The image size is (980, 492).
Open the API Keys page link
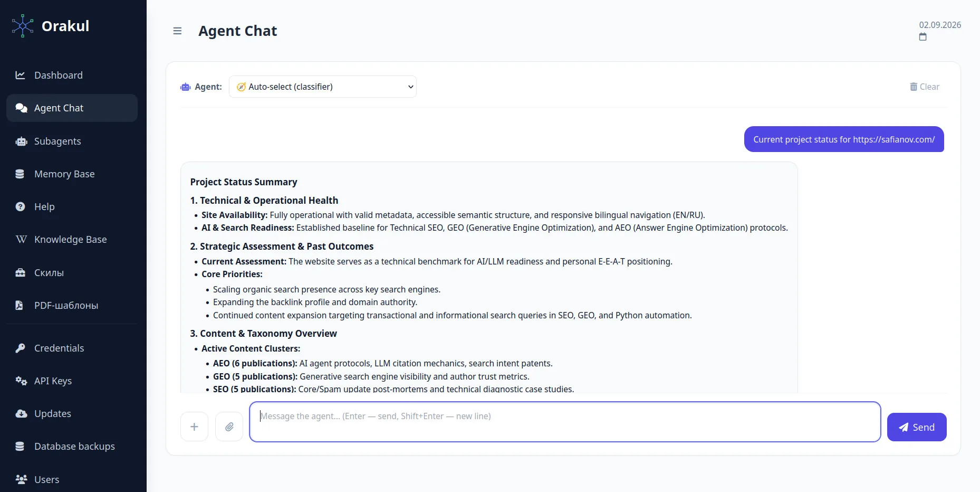pos(72,381)
